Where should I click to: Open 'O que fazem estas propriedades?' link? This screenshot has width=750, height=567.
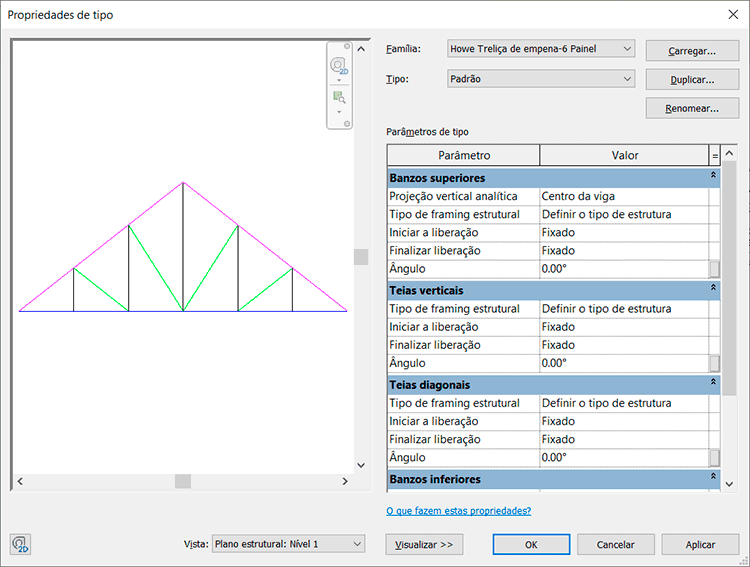[458, 511]
